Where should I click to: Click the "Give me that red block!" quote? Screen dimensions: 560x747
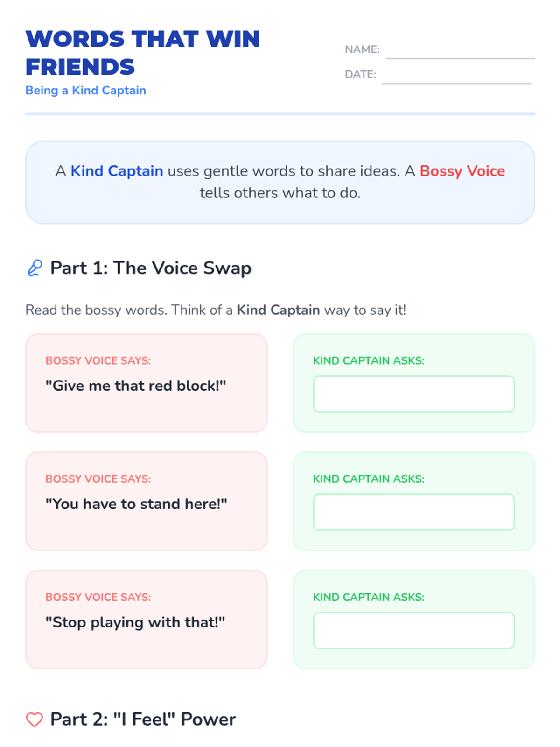point(136,386)
